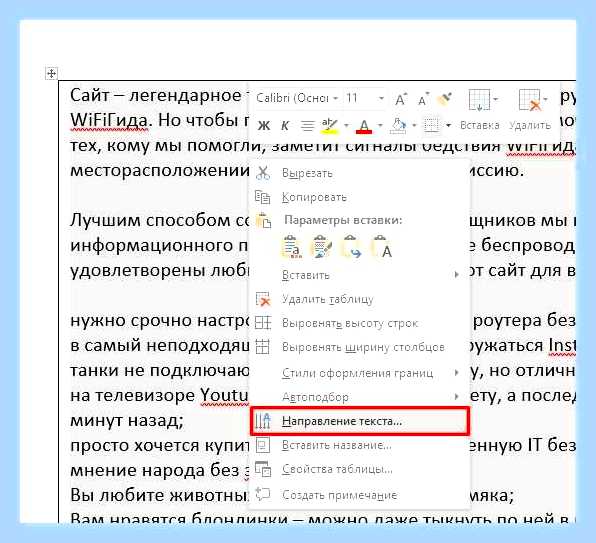Activate the format painter brush icon

pyautogui.click(x=445, y=99)
